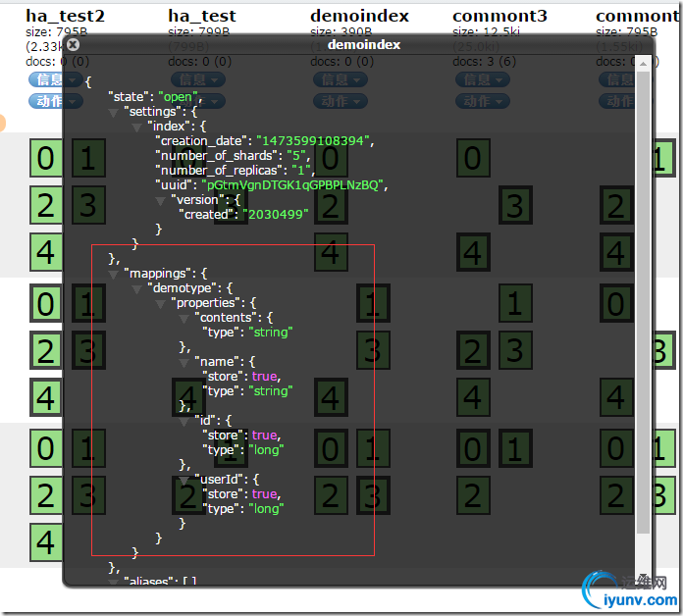Collapse the "name" field node
This screenshot has width=683, height=616.
tap(184, 363)
